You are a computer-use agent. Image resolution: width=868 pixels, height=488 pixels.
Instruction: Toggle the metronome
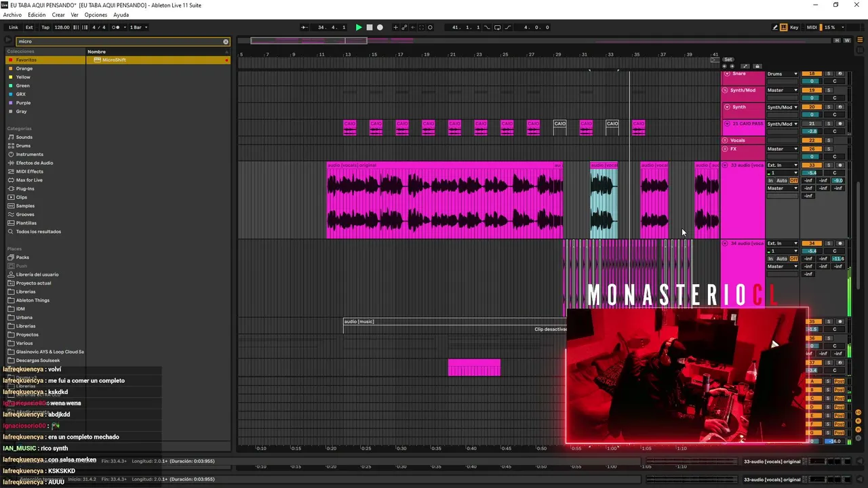[x=115, y=27]
